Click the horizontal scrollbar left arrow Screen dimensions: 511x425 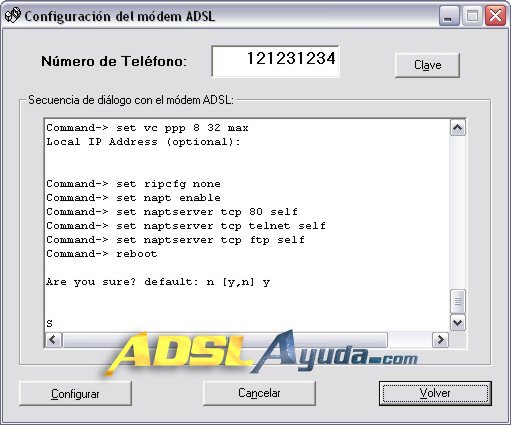click(53, 340)
